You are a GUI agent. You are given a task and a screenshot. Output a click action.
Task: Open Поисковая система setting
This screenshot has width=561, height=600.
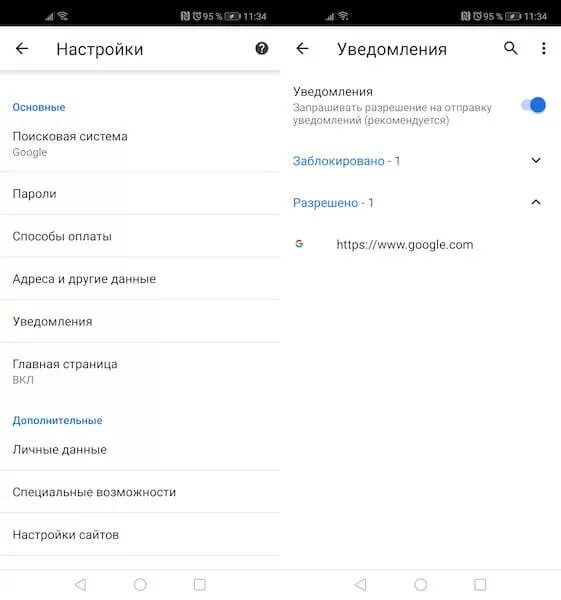pos(140,144)
